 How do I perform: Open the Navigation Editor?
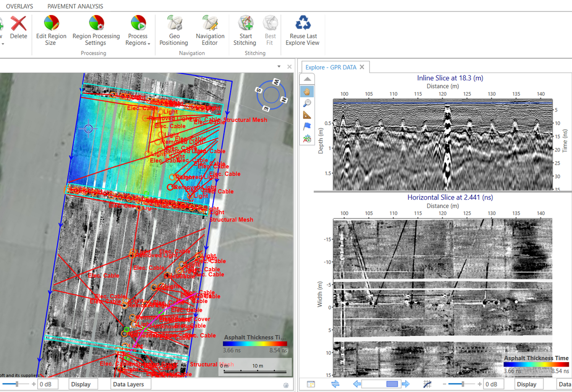pyautogui.click(x=210, y=30)
